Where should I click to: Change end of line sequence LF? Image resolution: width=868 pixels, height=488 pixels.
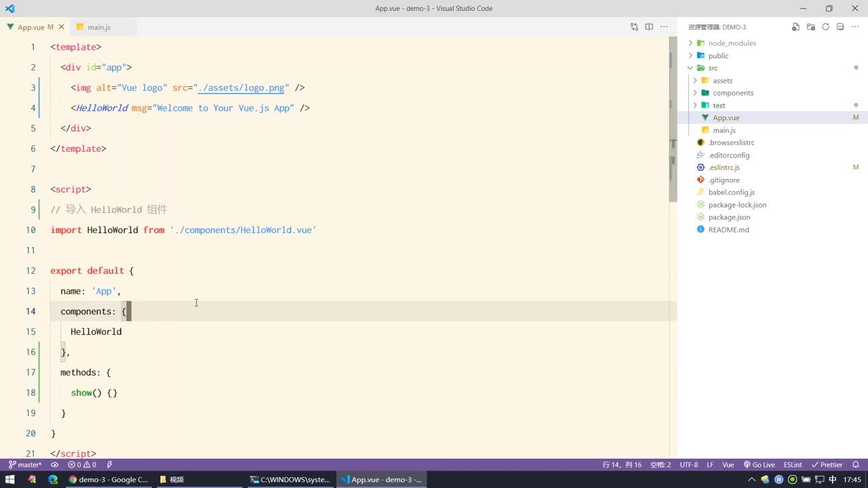pyautogui.click(x=710, y=465)
